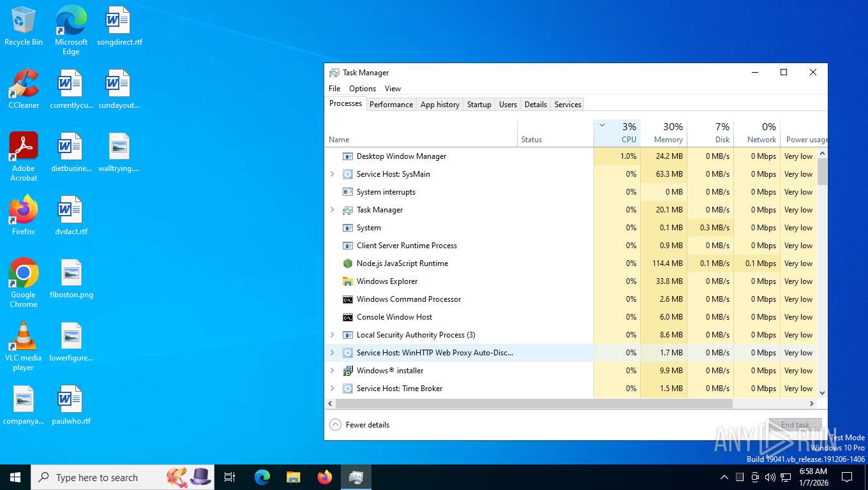Show hidden system tray icons

[724, 477]
